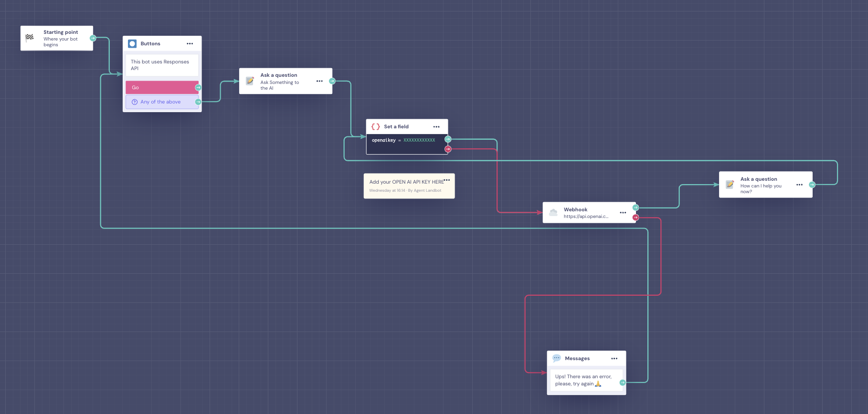The height and width of the screenshot is (414, 868).
Task: Click the Messages speech bubble icon
Action: [557, 358]
